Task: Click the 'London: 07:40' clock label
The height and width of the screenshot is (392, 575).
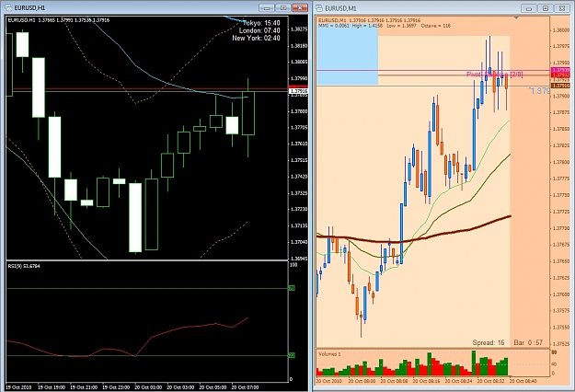Action: [259, 30]
